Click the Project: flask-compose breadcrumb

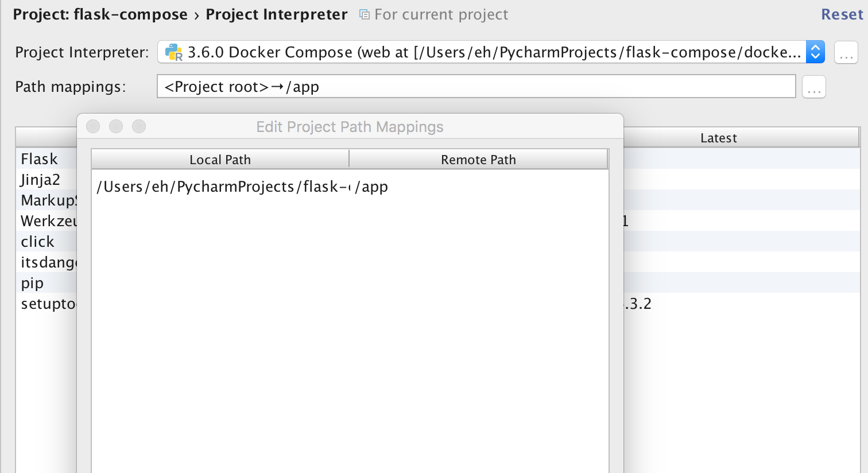[100, 14]
